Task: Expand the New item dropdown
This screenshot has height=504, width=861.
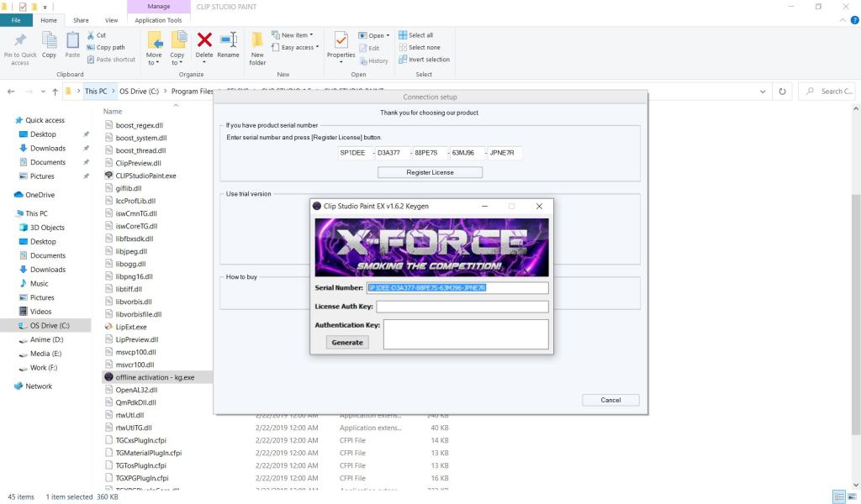Action: [x=295, y=35]
